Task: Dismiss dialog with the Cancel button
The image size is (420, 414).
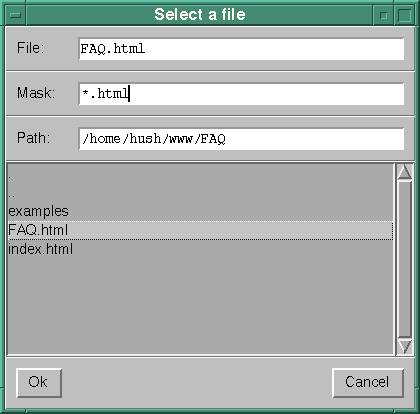Action: [368, 382]
